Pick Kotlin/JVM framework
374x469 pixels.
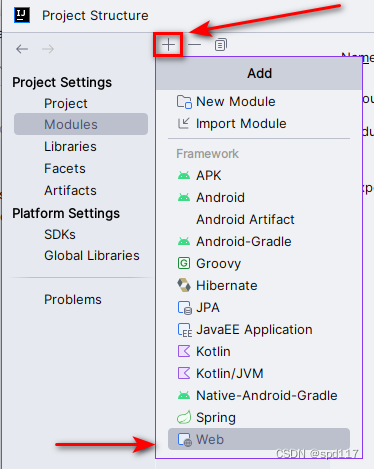tap(259, 373)
